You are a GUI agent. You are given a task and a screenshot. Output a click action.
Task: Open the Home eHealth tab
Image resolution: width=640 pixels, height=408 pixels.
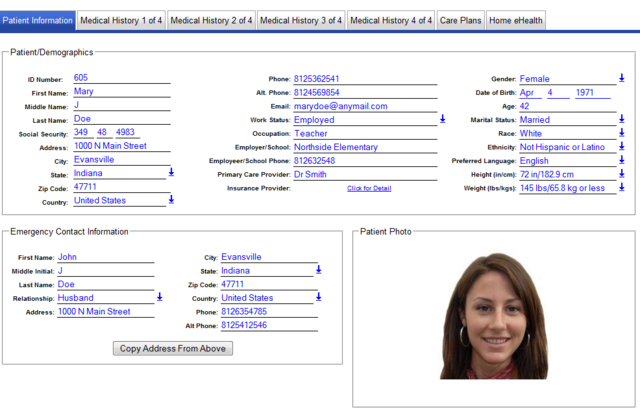(x=516, y=20)
